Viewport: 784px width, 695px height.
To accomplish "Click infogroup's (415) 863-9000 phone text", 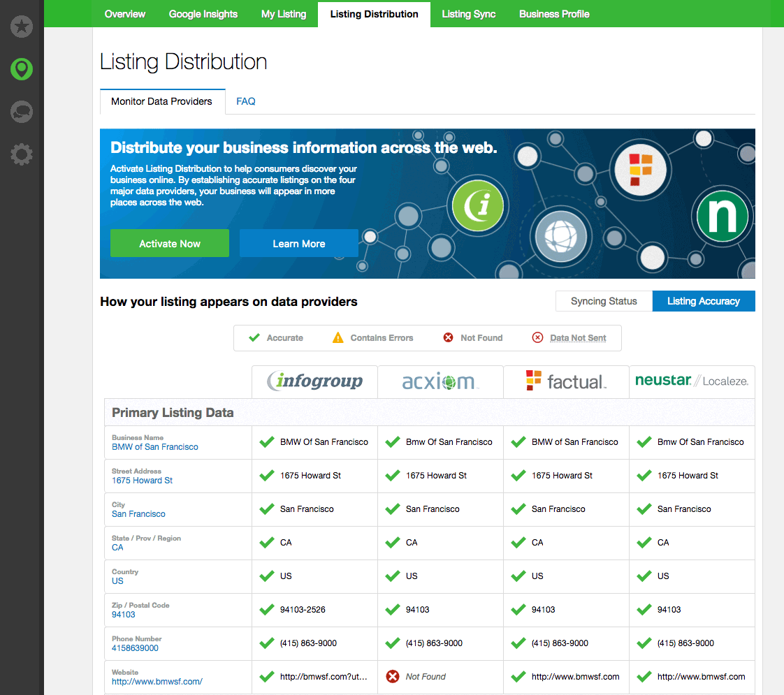I will 309,643.
